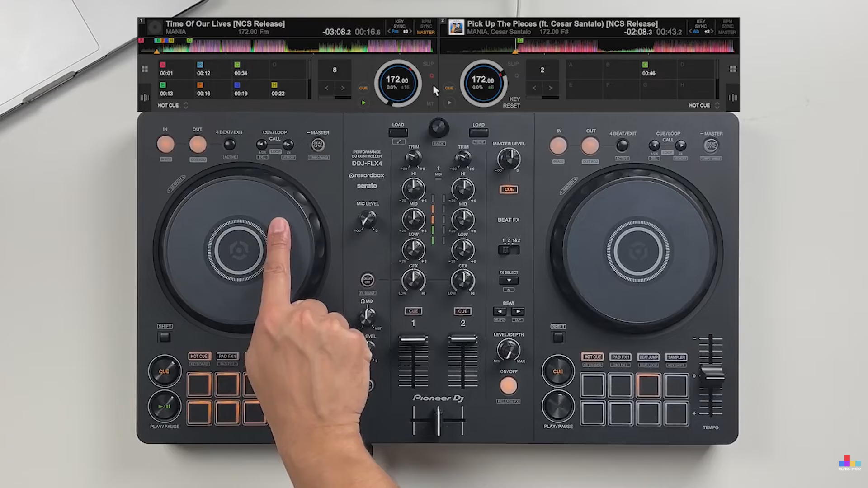The width and height of the screenshot is (868, 488).
Task: Select empty hot cue slot E on deck 2
Action: (x=584, y=89)
